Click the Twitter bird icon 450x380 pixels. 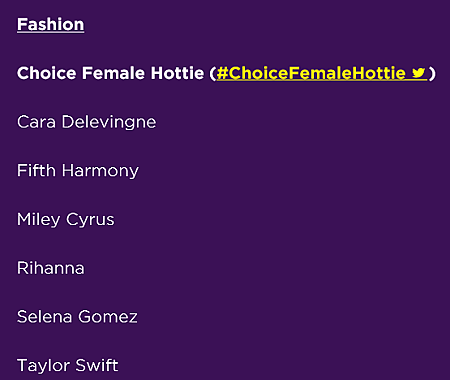point(418,73)
